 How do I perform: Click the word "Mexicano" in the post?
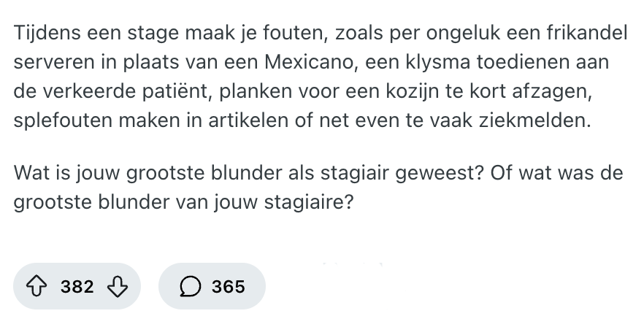point(310,63)
